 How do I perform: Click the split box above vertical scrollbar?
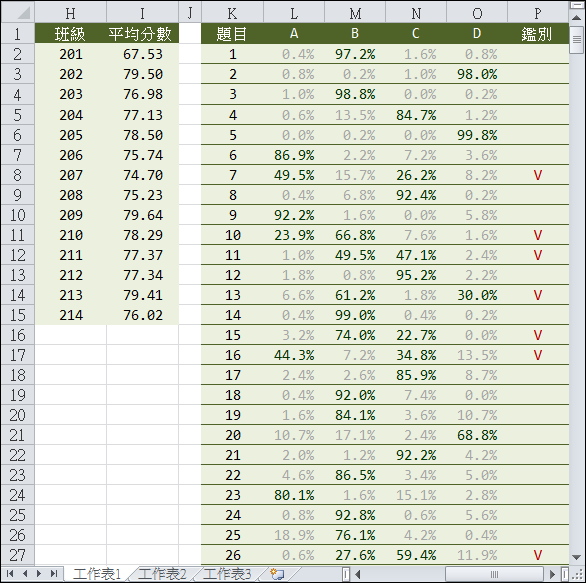577,4
